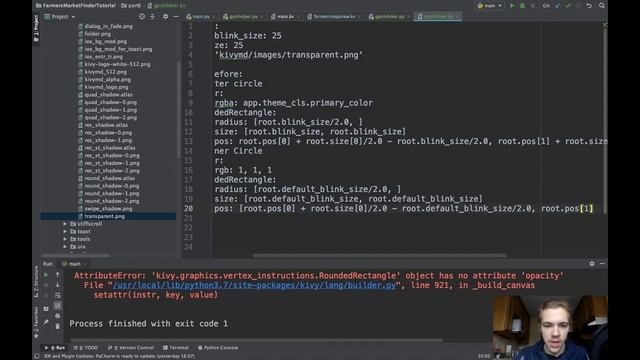Viewport: 640px width, 360px height.
Task: Click the scroll-up arrow in Run panel
Action: [x=58, y=275]
